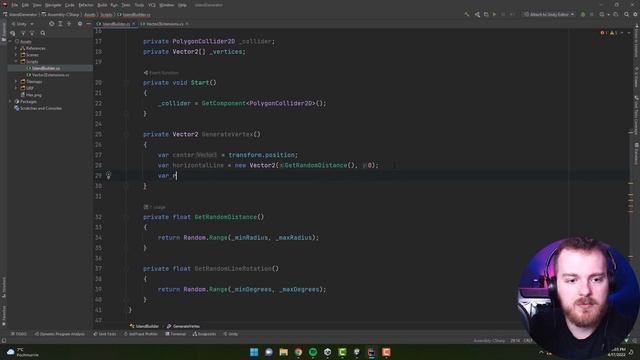Open weather widget on taskbar
The image size is (640, 360).
(22, 352)
